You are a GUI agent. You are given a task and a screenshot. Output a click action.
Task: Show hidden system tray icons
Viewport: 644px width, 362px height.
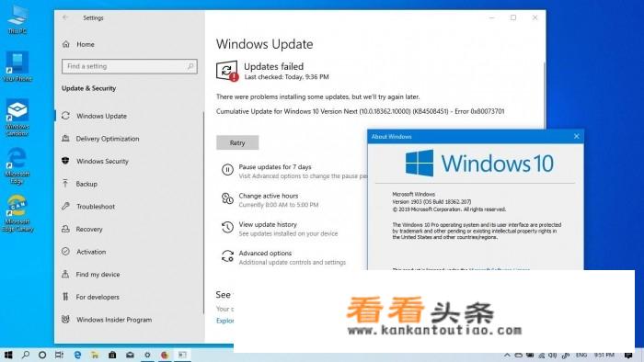tap(507, 355)
